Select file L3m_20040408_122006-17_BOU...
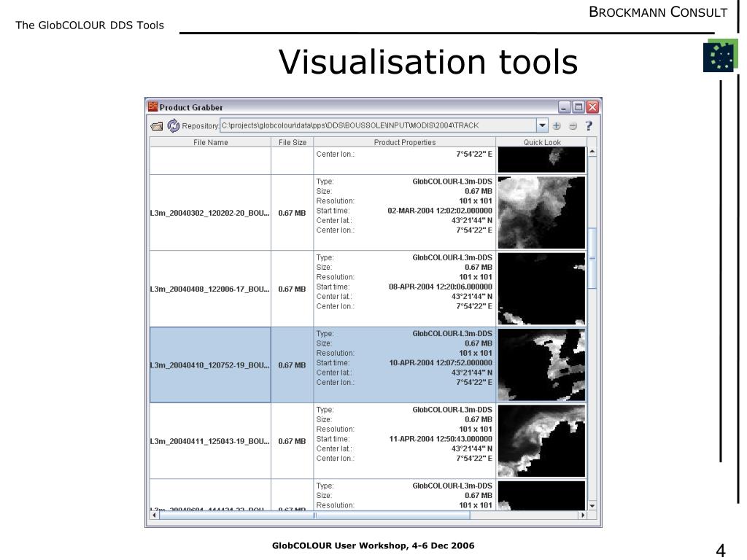Viewport: 747px width, 560px height. click(x=209, y=289)
